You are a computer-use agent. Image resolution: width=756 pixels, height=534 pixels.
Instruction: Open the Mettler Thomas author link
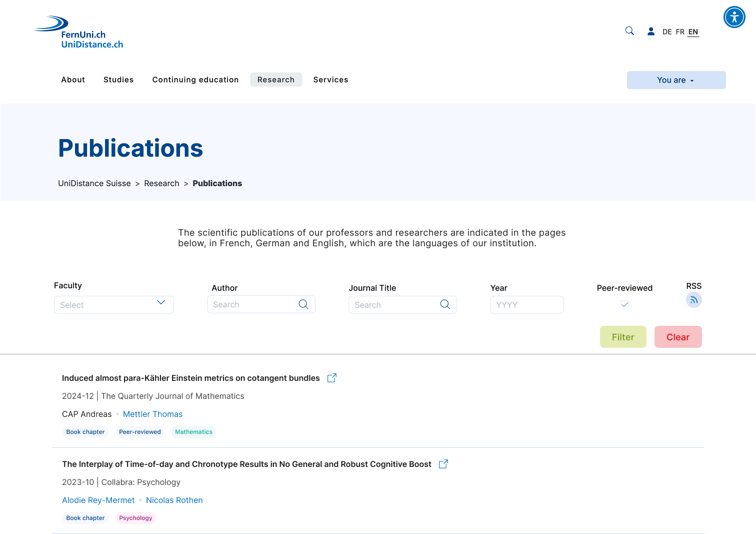coord(152,414)
